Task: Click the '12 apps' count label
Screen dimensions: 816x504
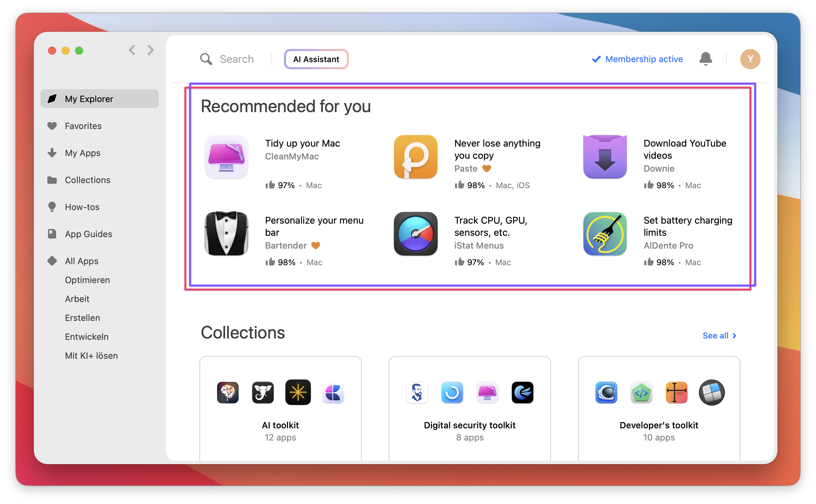Action: pos(280,437)
